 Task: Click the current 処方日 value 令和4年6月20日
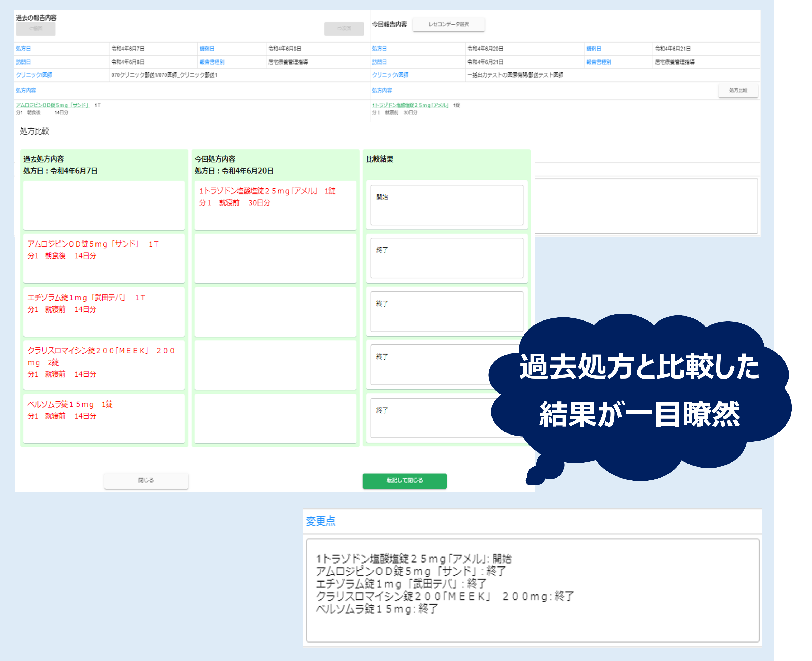(485, 49)
